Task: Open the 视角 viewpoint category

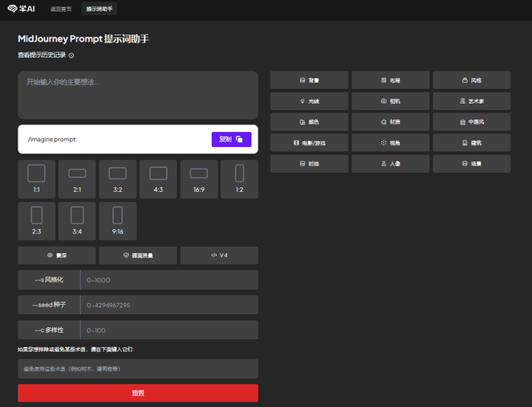Action: [x=390, y=143]
